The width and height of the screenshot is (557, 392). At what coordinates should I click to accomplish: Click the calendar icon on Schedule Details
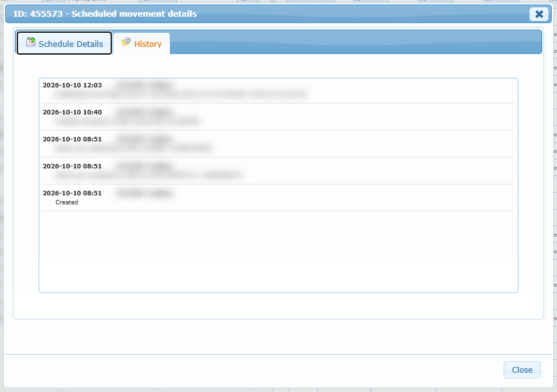(x=31, y=42)
